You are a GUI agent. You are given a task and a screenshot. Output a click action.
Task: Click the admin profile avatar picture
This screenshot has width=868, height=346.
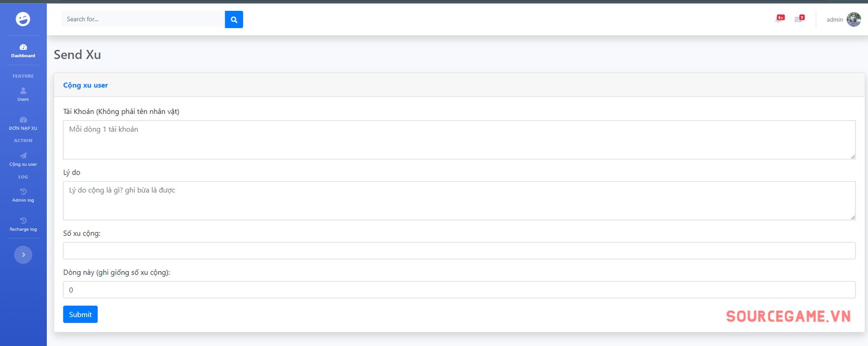[x=853, y=20]
